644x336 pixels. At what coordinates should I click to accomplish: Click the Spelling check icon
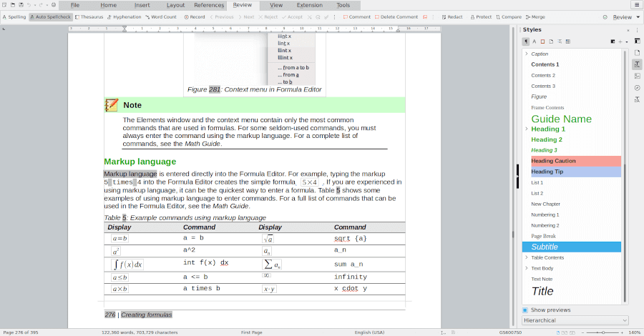14,16
